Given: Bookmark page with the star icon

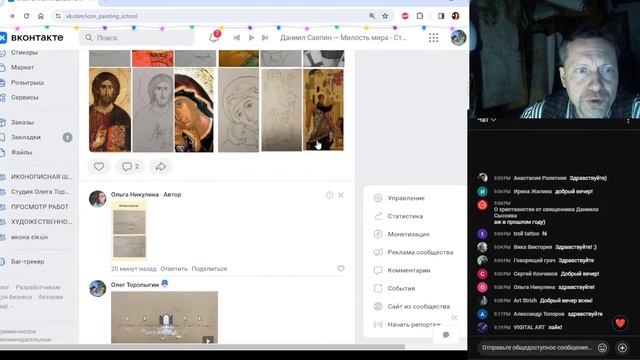Looking at the screenshot, I should coord(385,16).
